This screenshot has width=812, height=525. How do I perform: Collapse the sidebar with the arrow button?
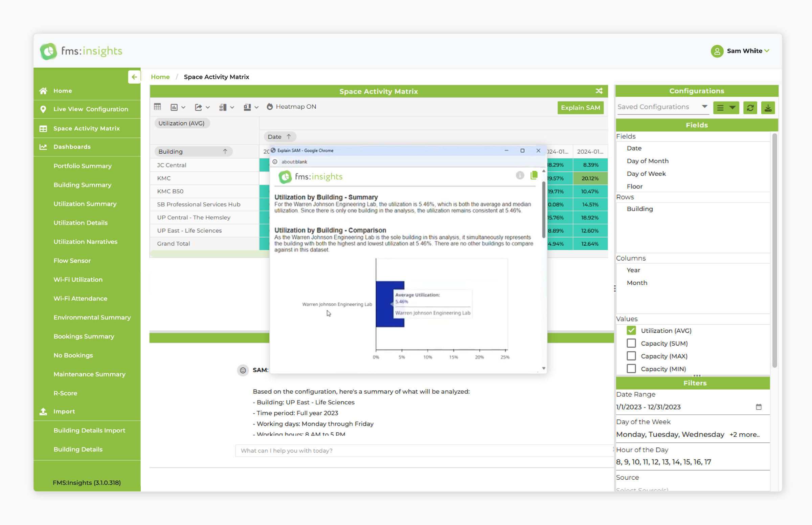click(x=134, y=77)
